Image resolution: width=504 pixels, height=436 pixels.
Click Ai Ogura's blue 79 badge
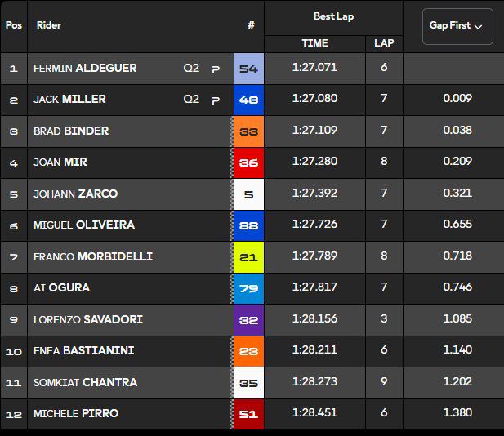pyautogui.click(x=248, y=288)
